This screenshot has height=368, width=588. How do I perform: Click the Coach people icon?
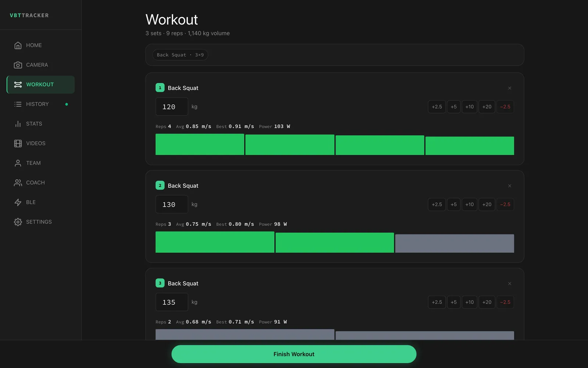pyautogui.click(x=18, y=183)
